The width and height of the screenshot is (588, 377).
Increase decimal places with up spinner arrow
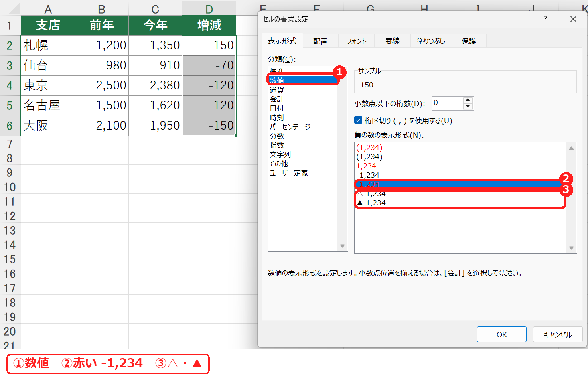(x=468, y=100)
